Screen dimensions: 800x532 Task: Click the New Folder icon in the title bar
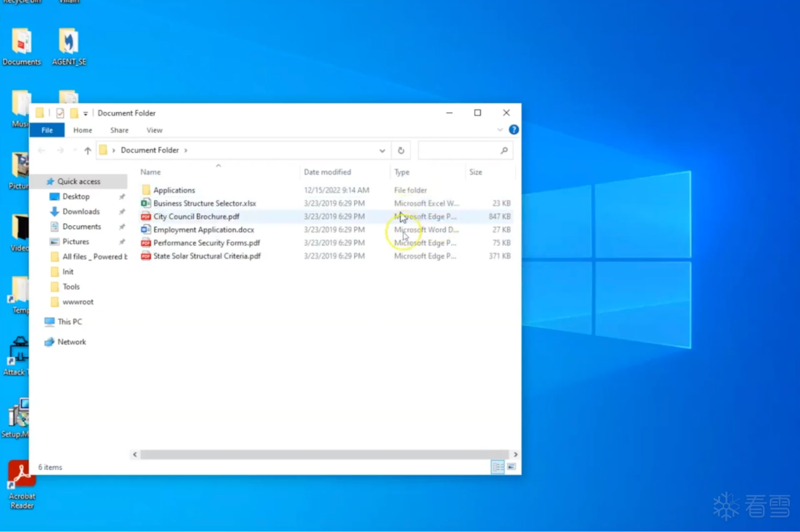[x=74, y=113]
